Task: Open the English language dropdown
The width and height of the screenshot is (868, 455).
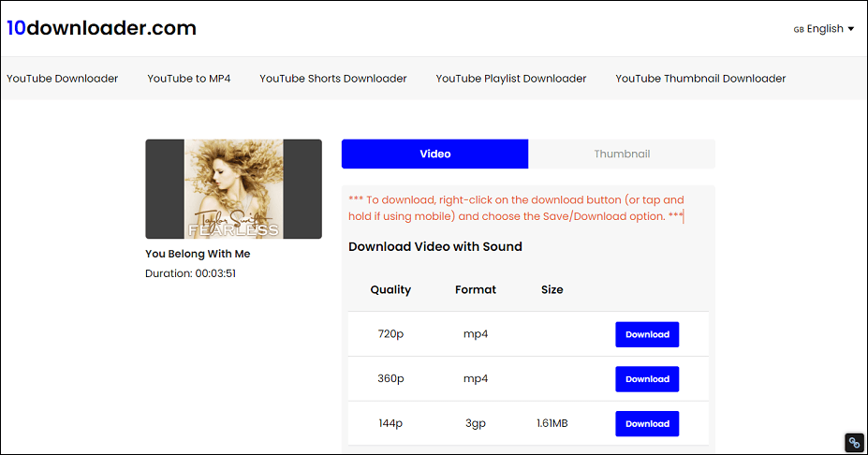Action: 824,29
